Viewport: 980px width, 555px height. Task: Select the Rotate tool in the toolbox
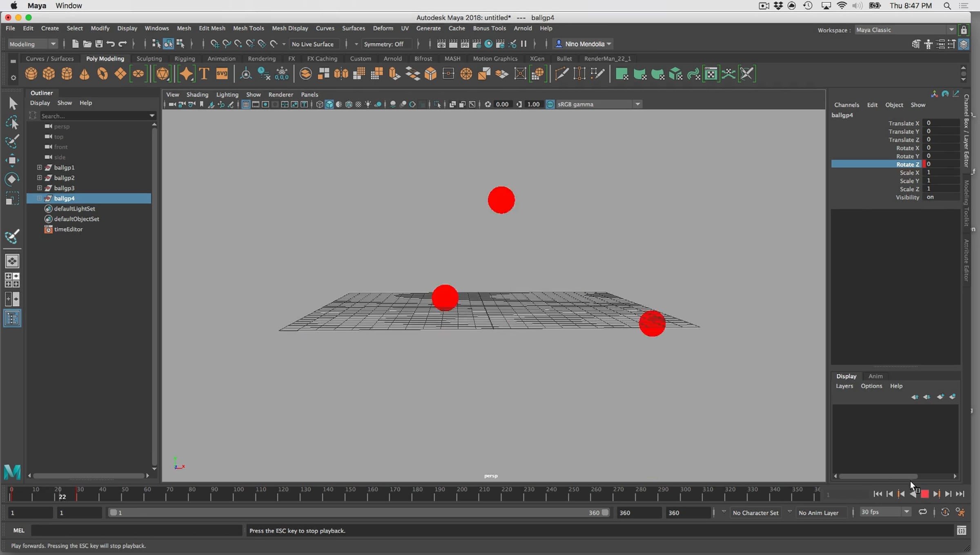point(12,179)
